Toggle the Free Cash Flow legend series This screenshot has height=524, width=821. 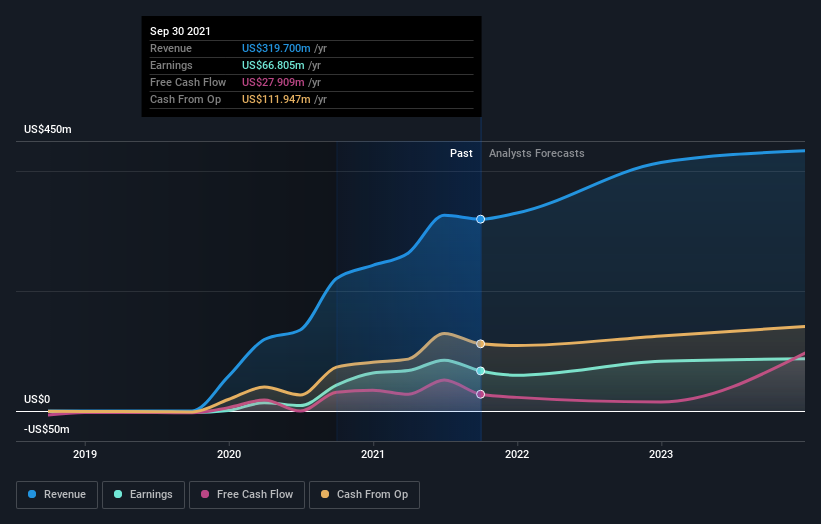247,495
